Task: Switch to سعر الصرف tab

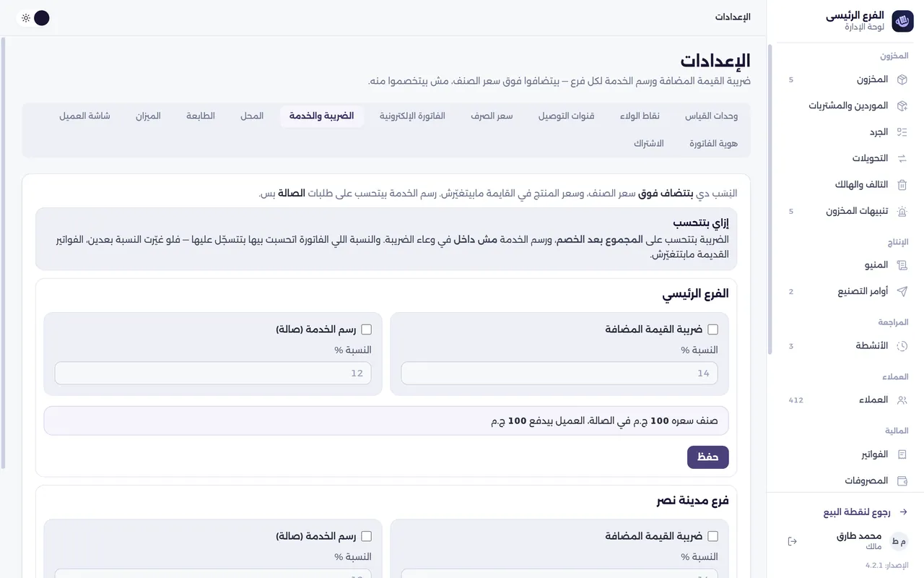Action: click(x=492, y=116)
